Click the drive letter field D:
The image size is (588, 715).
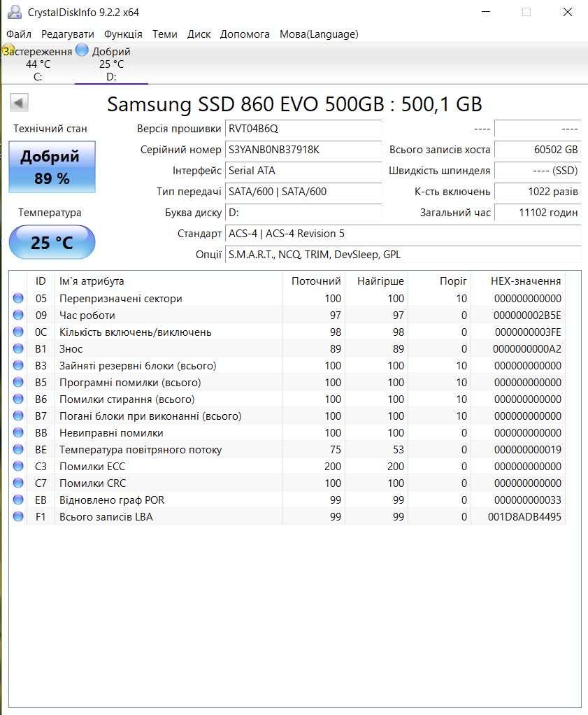tap(303, 213)
